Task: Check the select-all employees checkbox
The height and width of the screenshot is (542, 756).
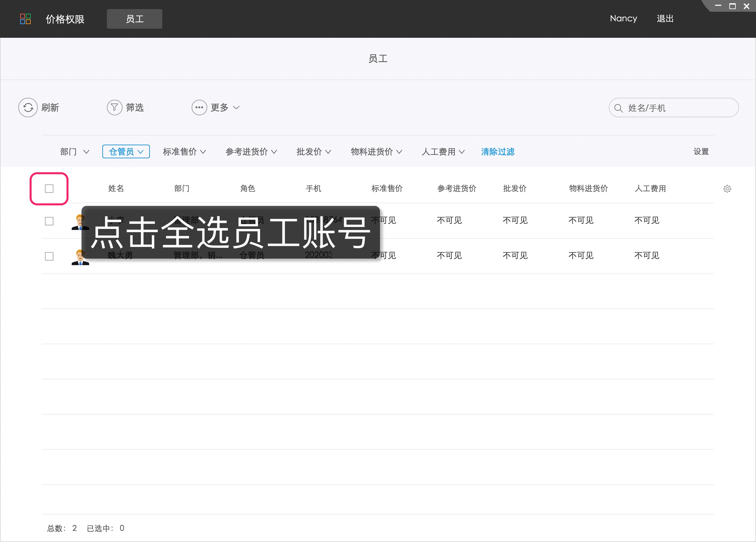Action: [49, 189]
